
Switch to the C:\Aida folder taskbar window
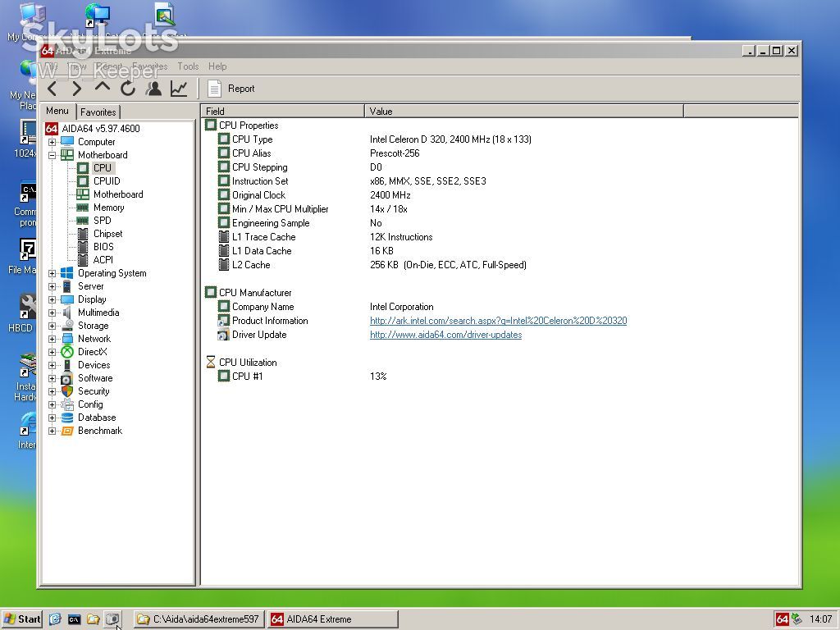click(199, 619)
